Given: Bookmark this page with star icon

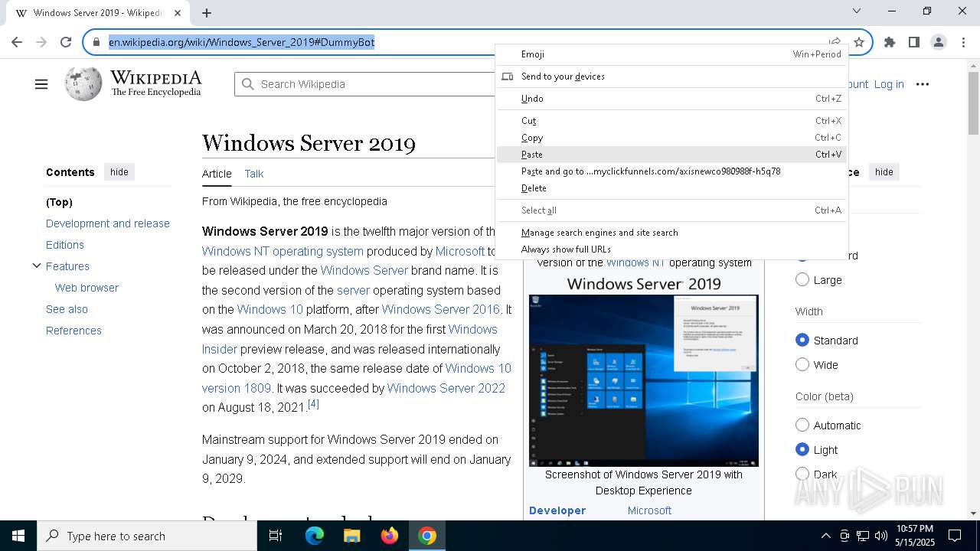Looking at the screenshot, I should pyautogui.click(x=859, y=42).
